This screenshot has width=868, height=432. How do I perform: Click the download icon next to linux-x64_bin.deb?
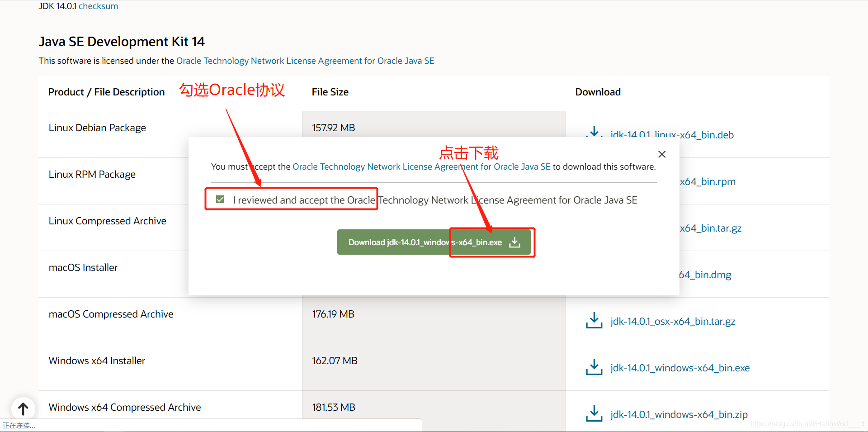[594, 132]
